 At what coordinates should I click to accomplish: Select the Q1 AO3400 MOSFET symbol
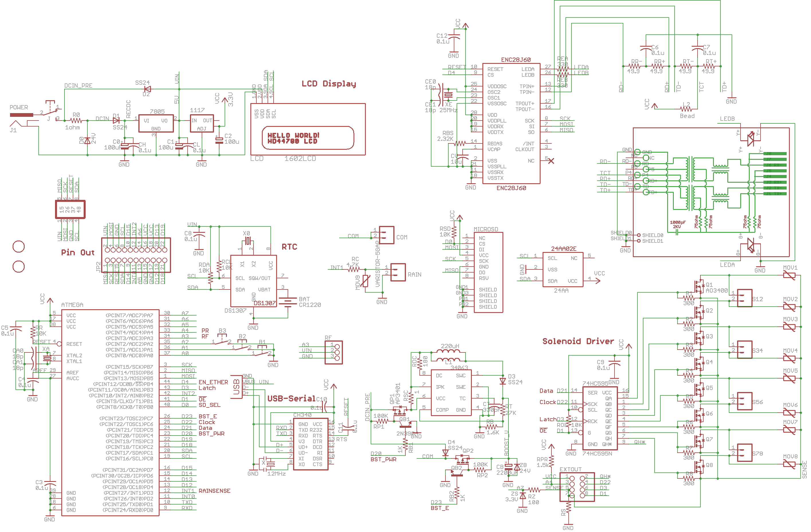699,286
